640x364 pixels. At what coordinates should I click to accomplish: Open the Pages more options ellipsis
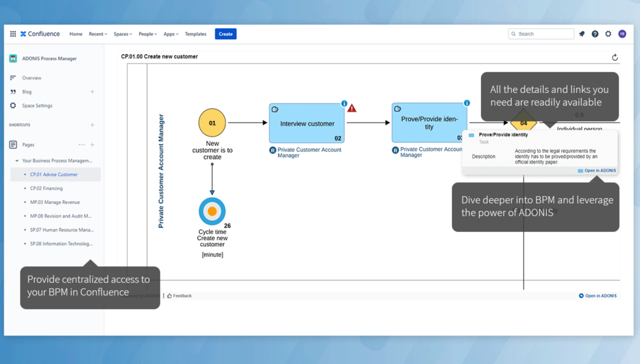pos(81,145)
